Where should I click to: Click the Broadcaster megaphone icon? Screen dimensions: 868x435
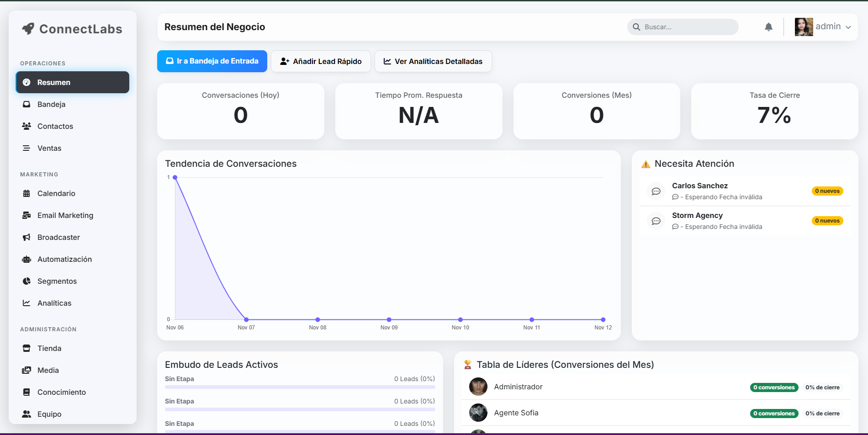pyautogui.click(x=27, y=237)
